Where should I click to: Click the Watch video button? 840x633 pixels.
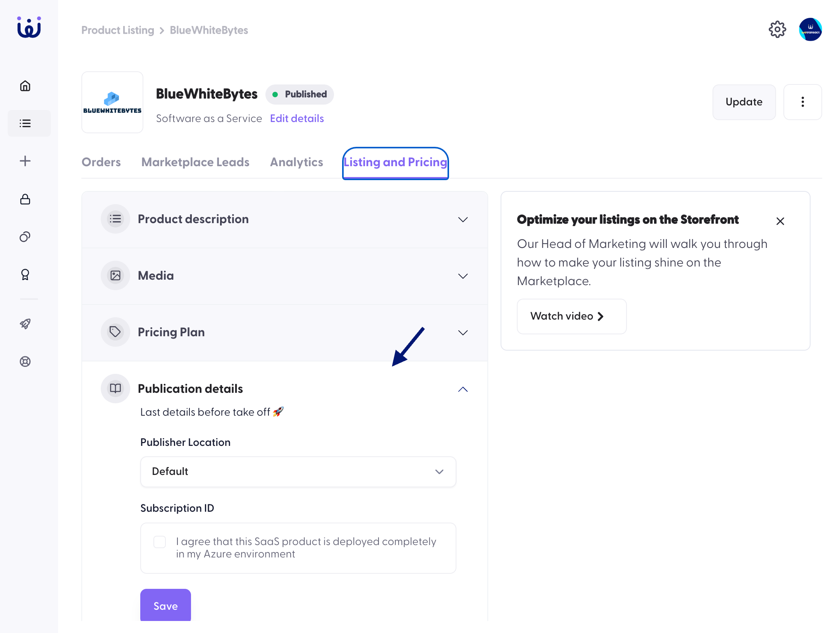pyautogui.click(x=571, y=316)
